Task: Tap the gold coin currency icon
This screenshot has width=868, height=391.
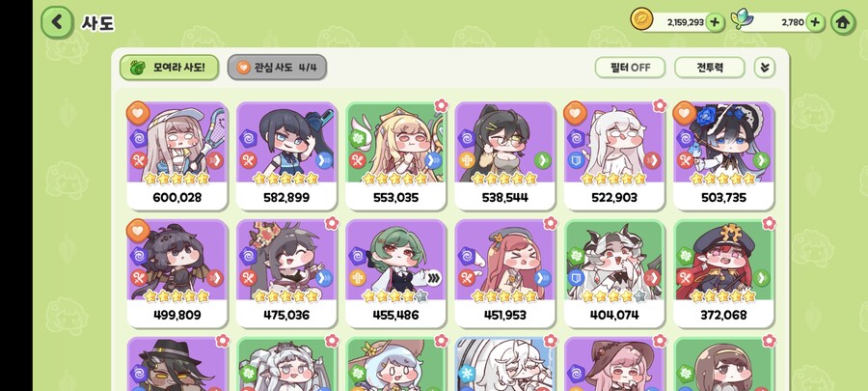Action: point(641,19)
